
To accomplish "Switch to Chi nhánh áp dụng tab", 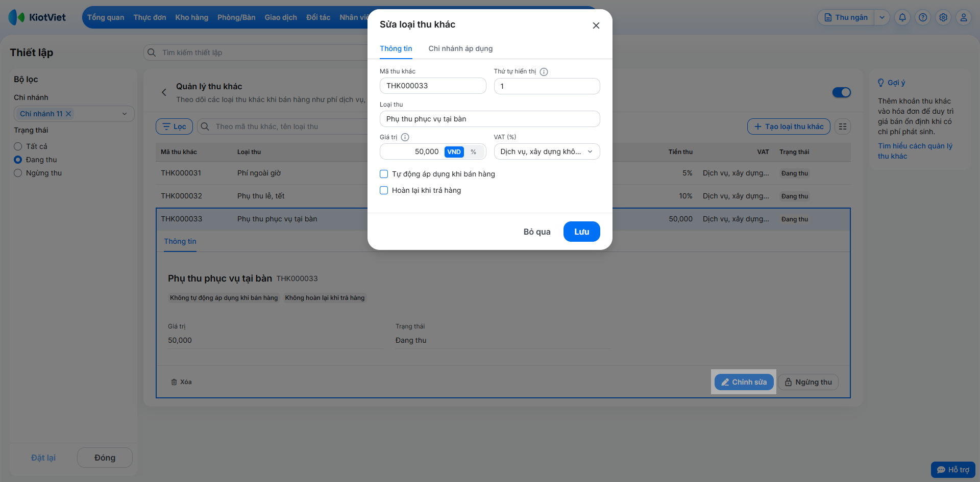I will click(460, 48).
